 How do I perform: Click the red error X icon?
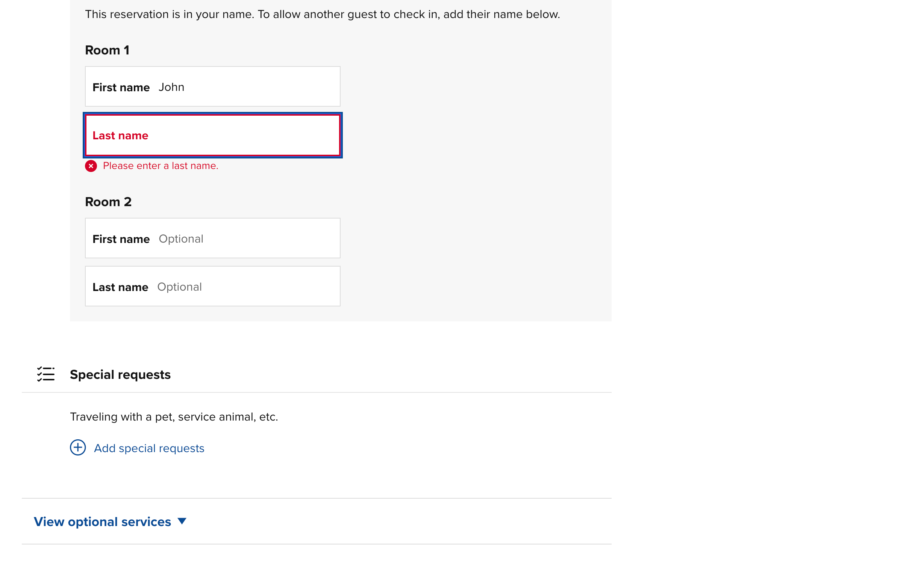tap(91, 166)
